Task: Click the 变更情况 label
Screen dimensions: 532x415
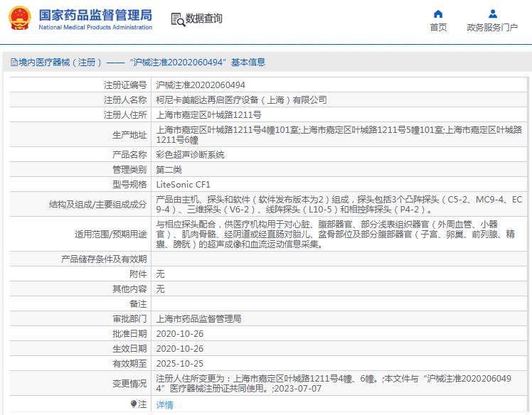Action: pyautogui.click(x=129, y=384)
